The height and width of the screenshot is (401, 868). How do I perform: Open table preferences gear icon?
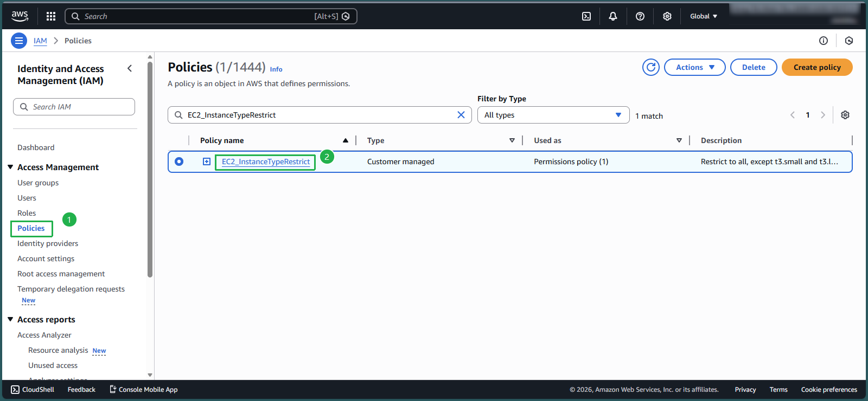(x=845, y=115)
